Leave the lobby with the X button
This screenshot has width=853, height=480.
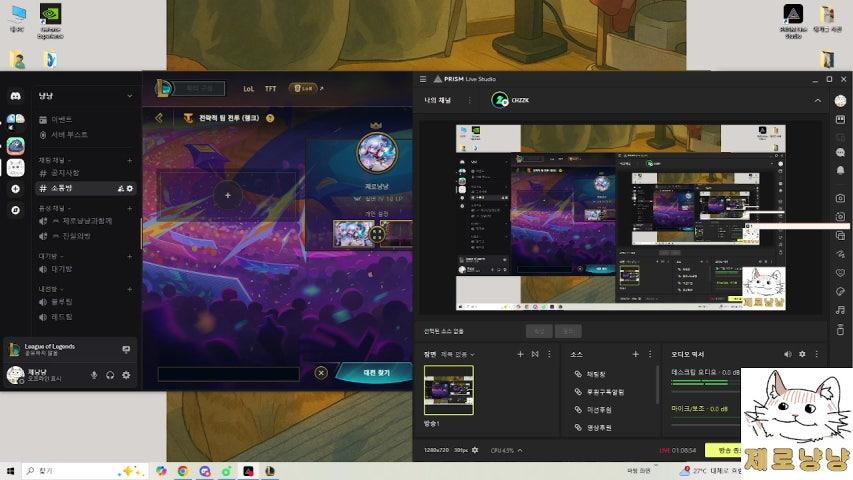point(321,373)
